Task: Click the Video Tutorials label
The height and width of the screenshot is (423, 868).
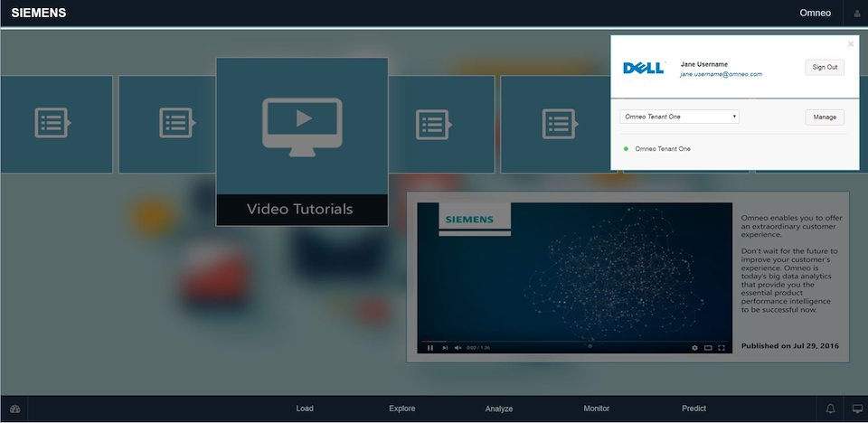Action: click(x=299, y=210)
